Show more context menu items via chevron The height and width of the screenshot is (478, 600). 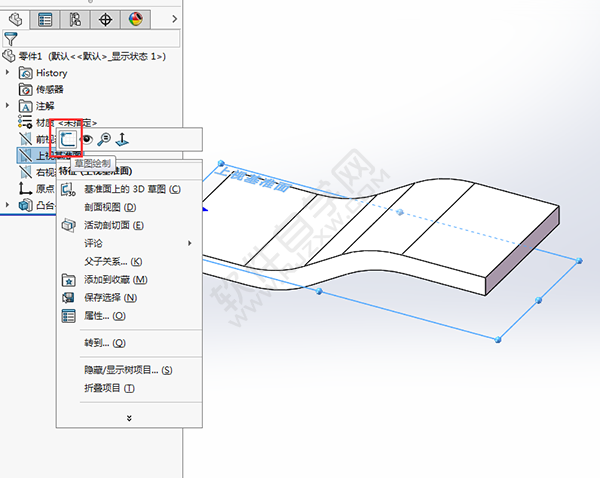(x=128, y=417)
